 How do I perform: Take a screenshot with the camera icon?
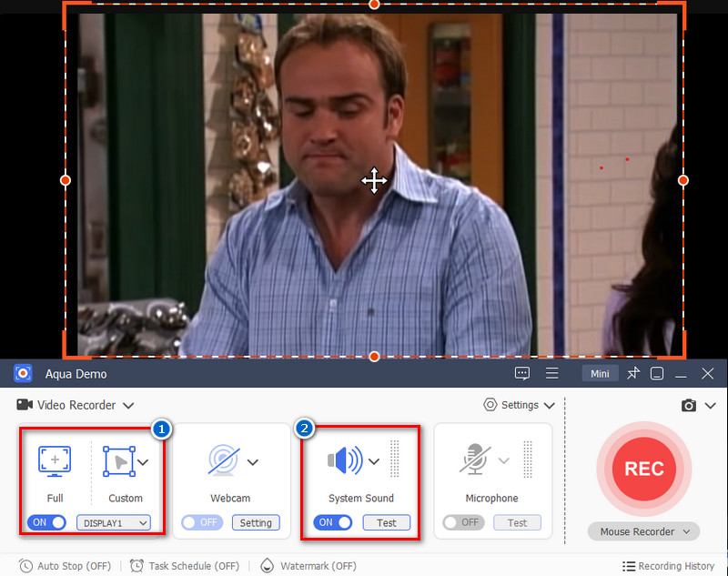coord(689,405)
